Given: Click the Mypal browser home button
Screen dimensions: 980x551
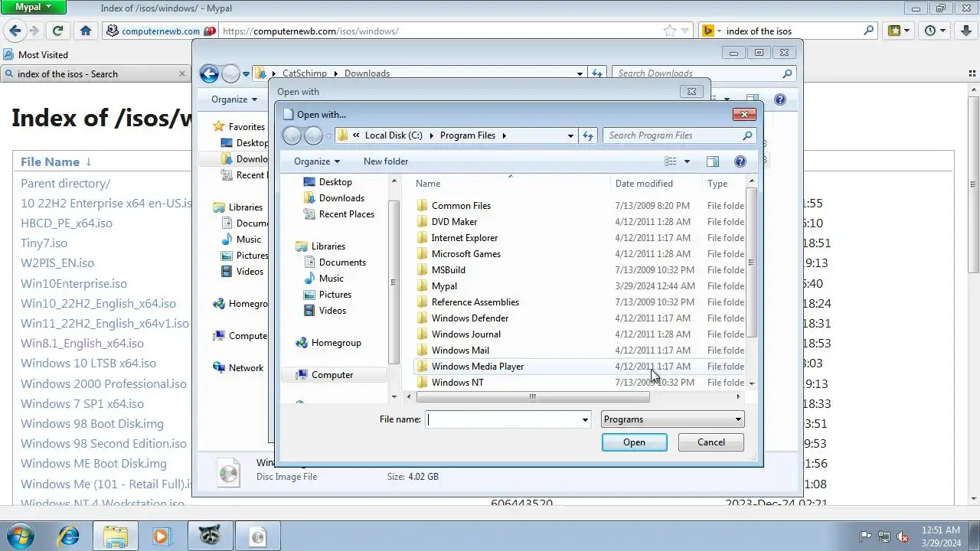Looking at the screenshot, I should tap(86, 31).
